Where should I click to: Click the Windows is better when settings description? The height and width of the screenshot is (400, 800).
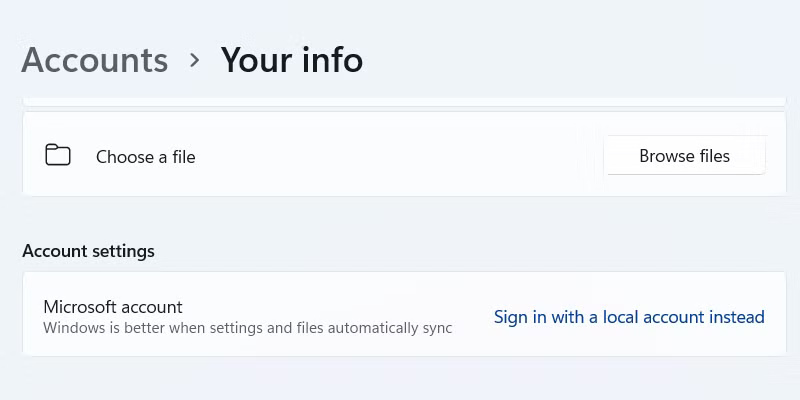click(248, 328)
